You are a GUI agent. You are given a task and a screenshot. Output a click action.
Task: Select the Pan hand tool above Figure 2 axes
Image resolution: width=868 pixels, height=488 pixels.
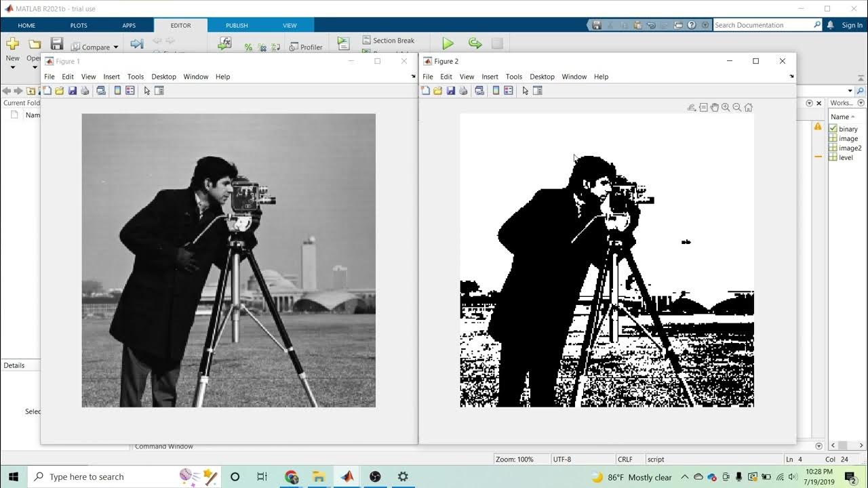point(714,107)
